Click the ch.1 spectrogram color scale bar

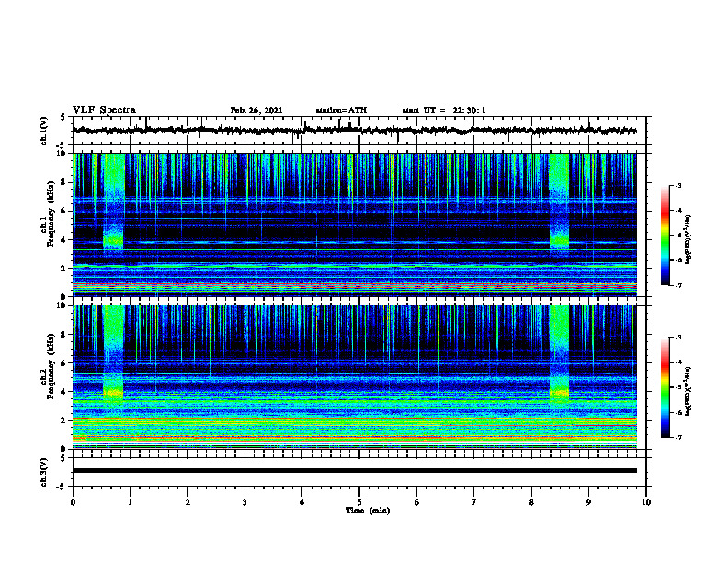pyautogui.click(x=665, y=236)
